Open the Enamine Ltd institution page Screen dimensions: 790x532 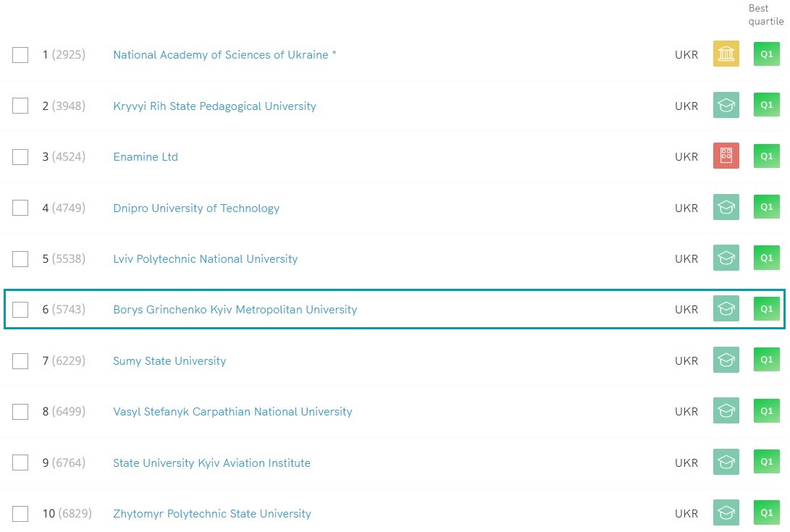pyautogui.click(x=146, y=157)
